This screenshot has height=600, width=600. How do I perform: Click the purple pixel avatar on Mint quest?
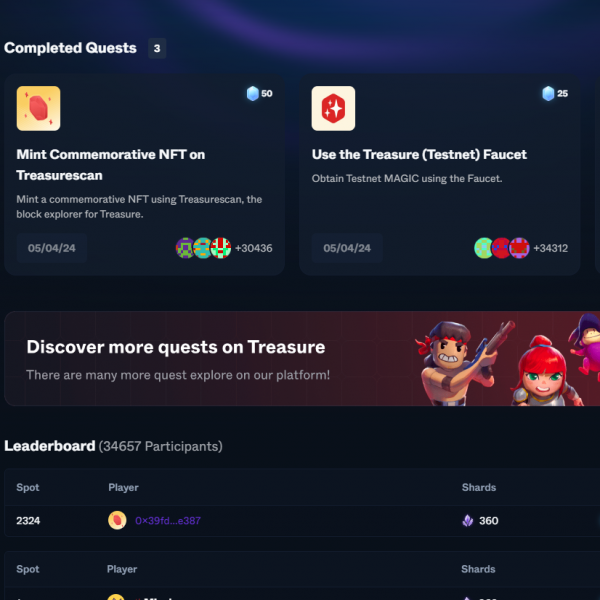[185, 248]
